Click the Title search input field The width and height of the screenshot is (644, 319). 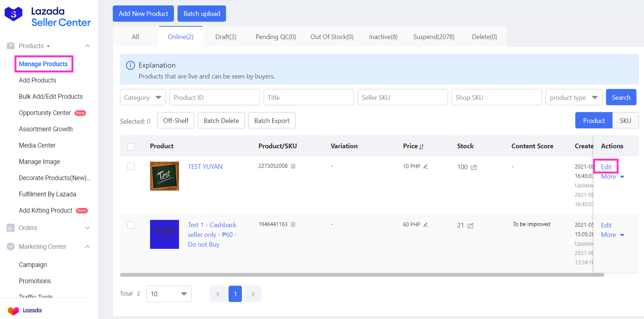pyautogui.click(x=308, y=97)
